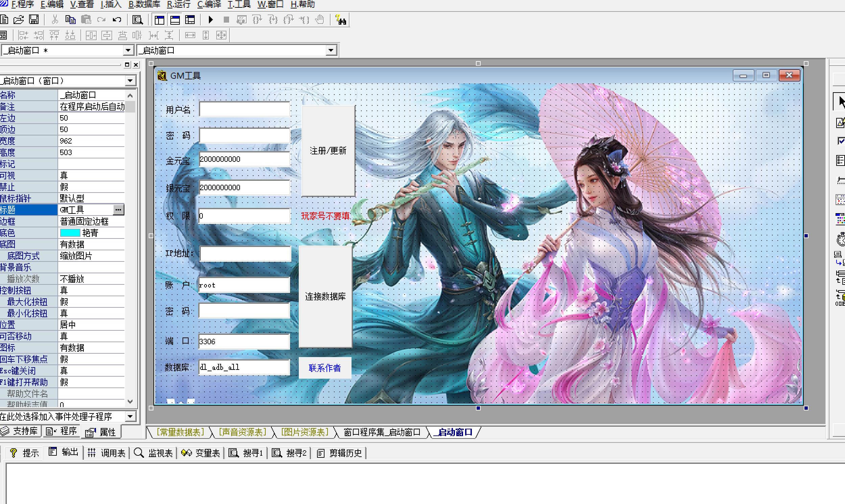
Task: Click the make same height icon
Action: (206, 35)
